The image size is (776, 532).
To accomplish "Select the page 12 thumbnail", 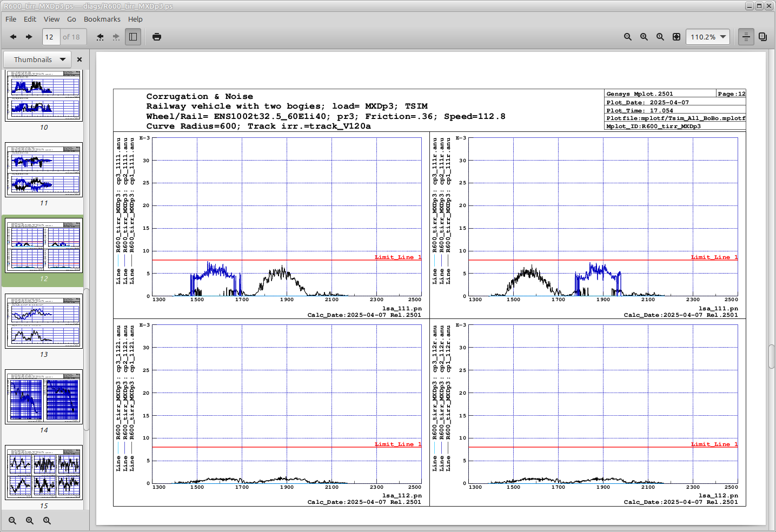I will pos(44,245).
